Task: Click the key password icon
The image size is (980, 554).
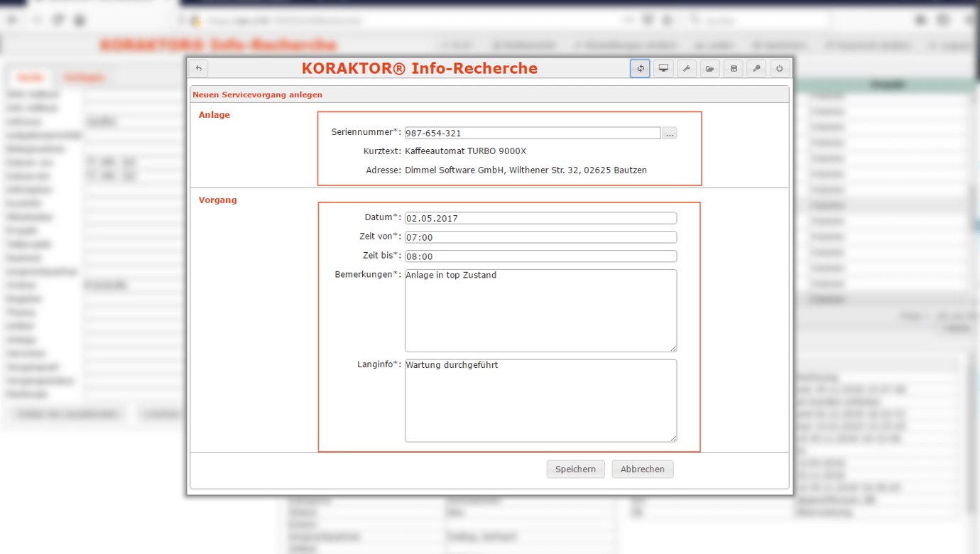Action: tap(757, 69)
